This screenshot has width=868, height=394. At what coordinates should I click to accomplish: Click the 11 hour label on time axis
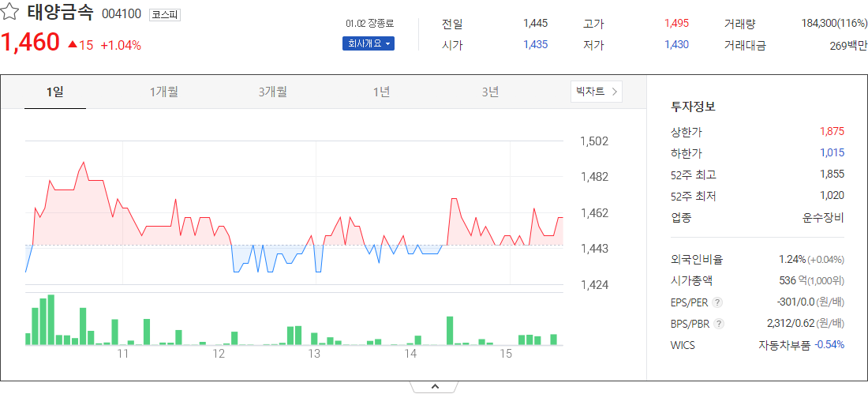click(123, 354)
